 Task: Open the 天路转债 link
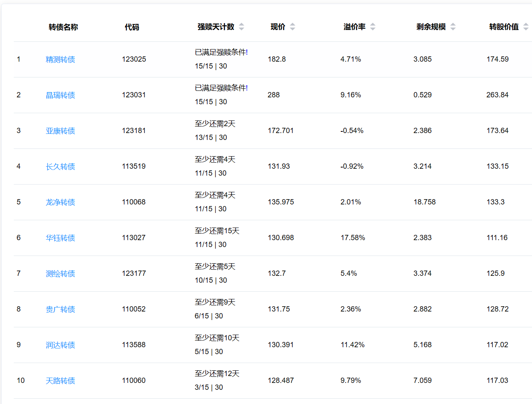[x=60, y=381]
